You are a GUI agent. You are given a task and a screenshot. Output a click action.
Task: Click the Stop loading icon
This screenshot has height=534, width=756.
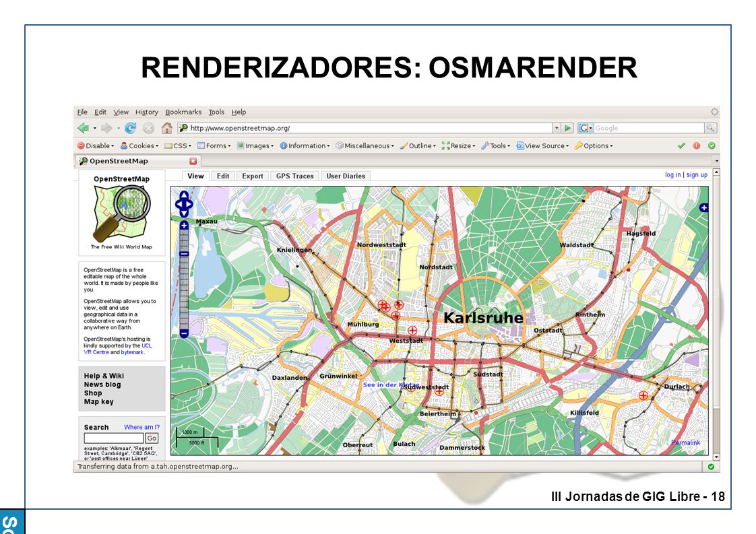148,128
